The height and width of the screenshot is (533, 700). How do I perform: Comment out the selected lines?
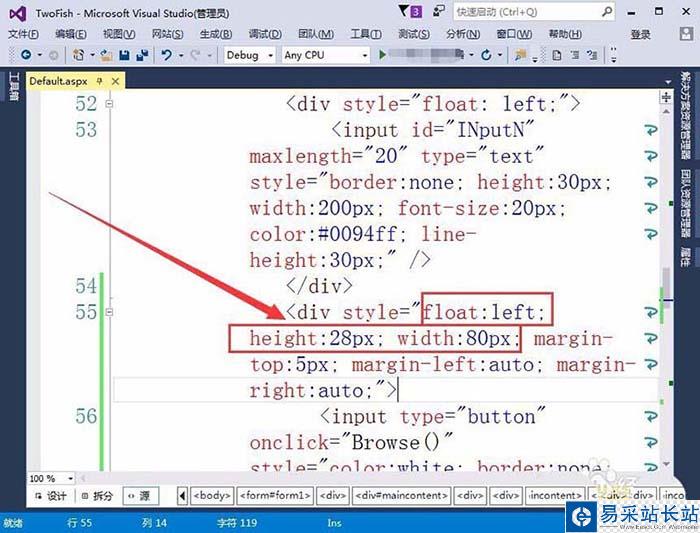[575, 55]
